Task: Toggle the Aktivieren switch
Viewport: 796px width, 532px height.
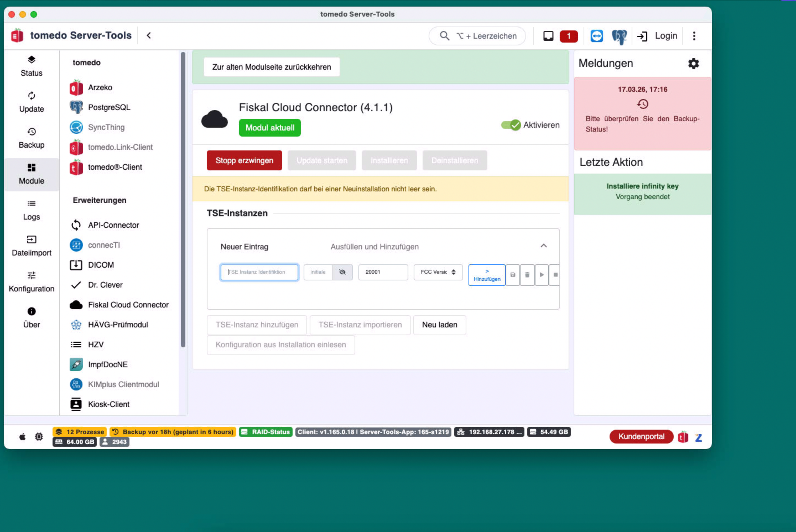Action: 511,125
